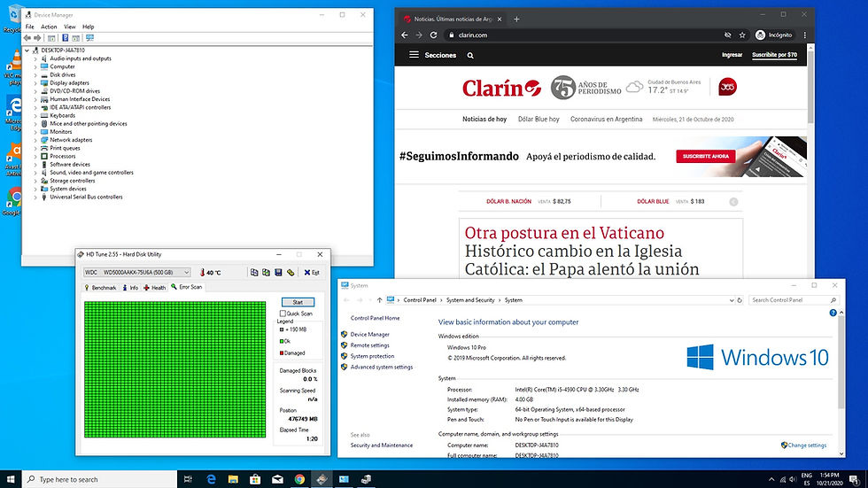Open the Dólar Blue hoy link
The height and width of the screenshot is (488, 868).
539,119
